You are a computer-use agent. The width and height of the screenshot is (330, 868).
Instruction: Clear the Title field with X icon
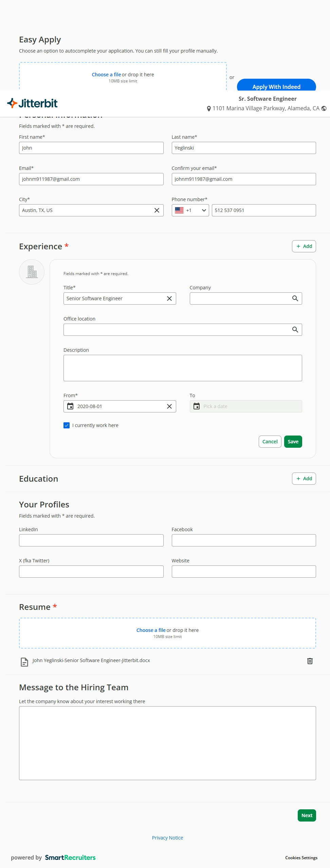[169, 298]
